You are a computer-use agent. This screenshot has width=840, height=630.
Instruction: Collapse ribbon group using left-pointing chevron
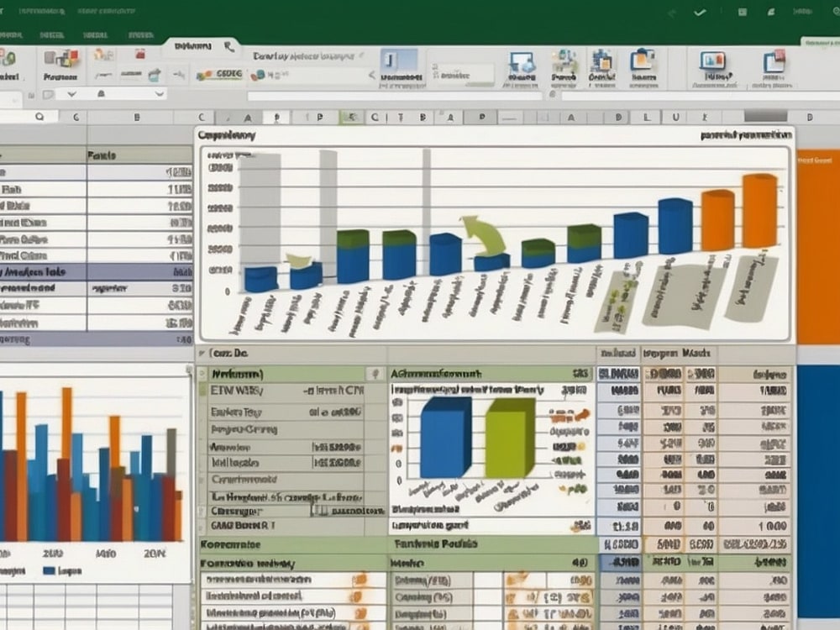pos(372,75)
